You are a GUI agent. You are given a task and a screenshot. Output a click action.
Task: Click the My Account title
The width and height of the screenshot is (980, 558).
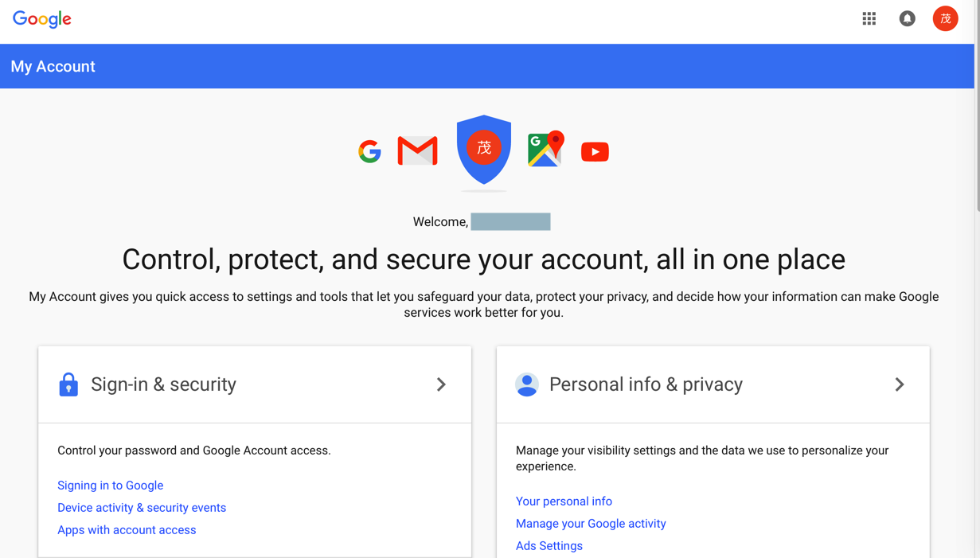[x=53, y=66]
